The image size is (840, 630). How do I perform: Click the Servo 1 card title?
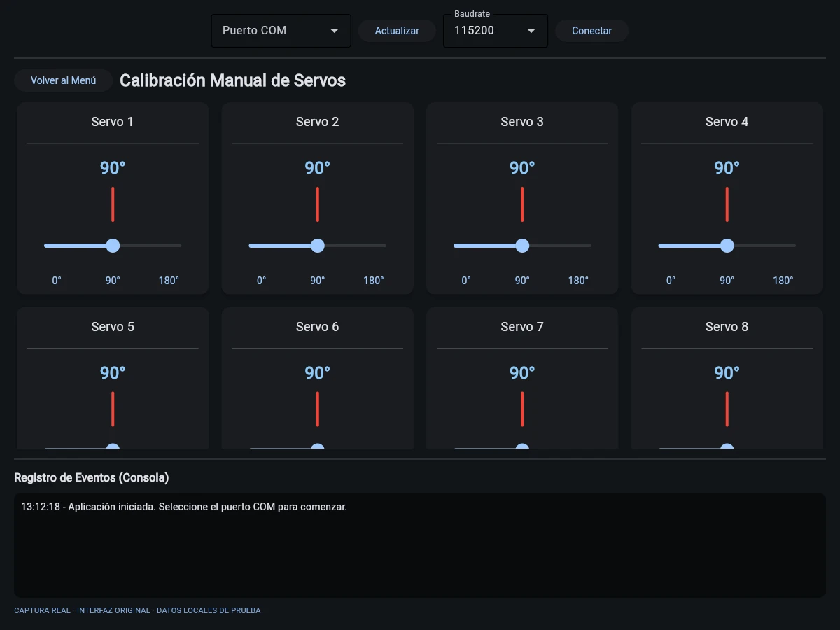click(113, 122)
